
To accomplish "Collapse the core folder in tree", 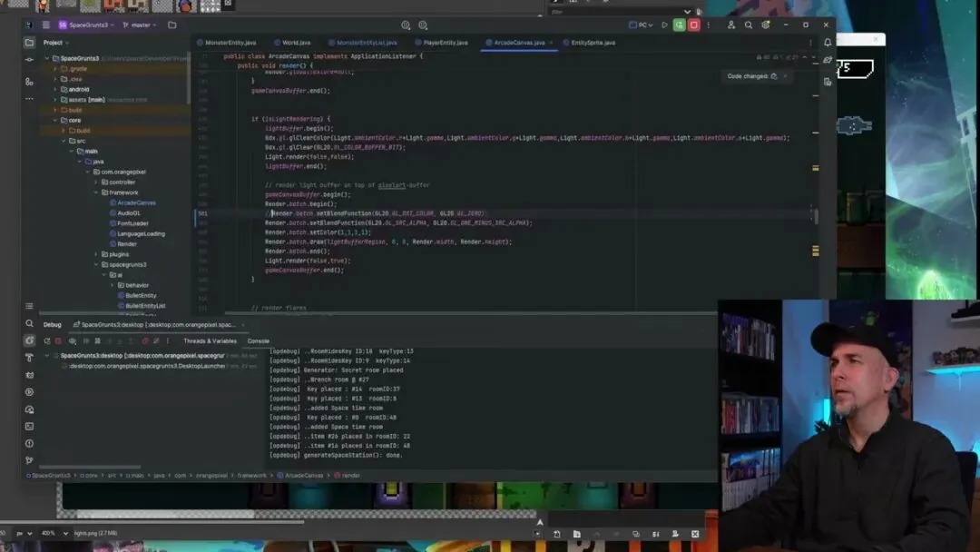I will [x=55, y=120].
